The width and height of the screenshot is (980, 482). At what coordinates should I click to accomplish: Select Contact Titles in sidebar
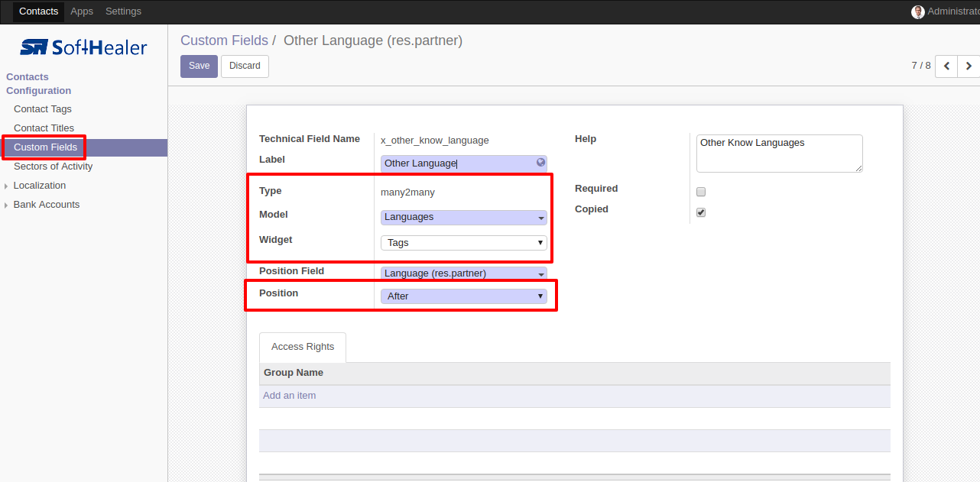point(44,128)
